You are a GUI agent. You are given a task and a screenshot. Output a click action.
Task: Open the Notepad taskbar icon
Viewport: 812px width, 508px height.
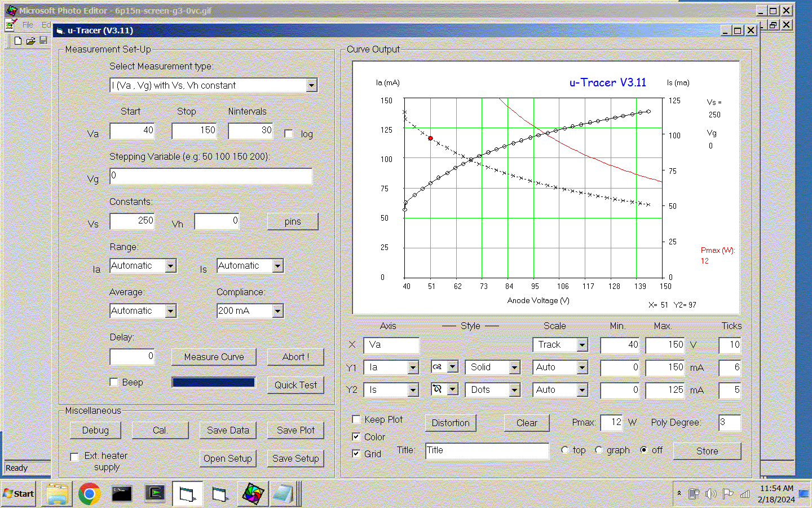point(283,494)
